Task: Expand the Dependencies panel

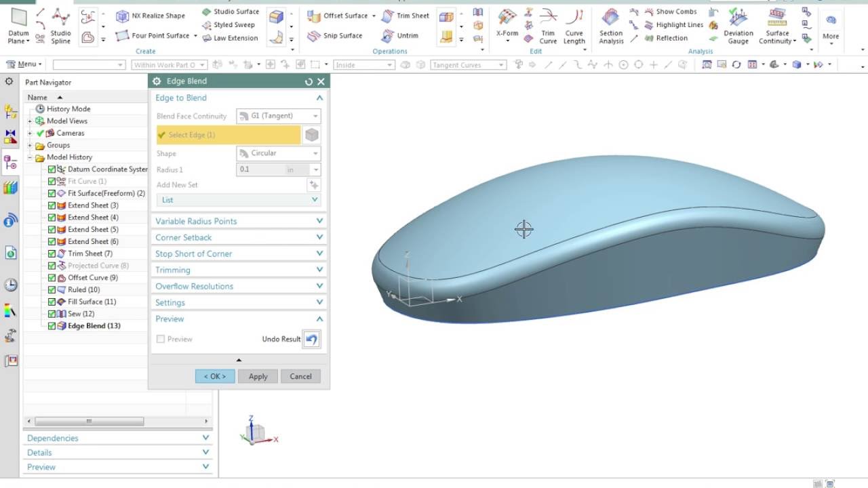Action: (x=118, y=438)
